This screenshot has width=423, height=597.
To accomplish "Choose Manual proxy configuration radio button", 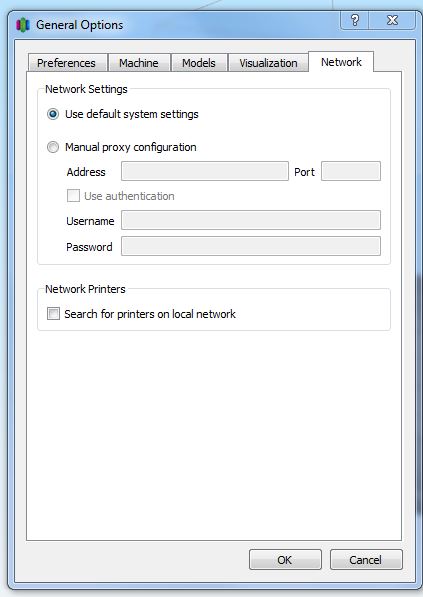I will (53, 147).
